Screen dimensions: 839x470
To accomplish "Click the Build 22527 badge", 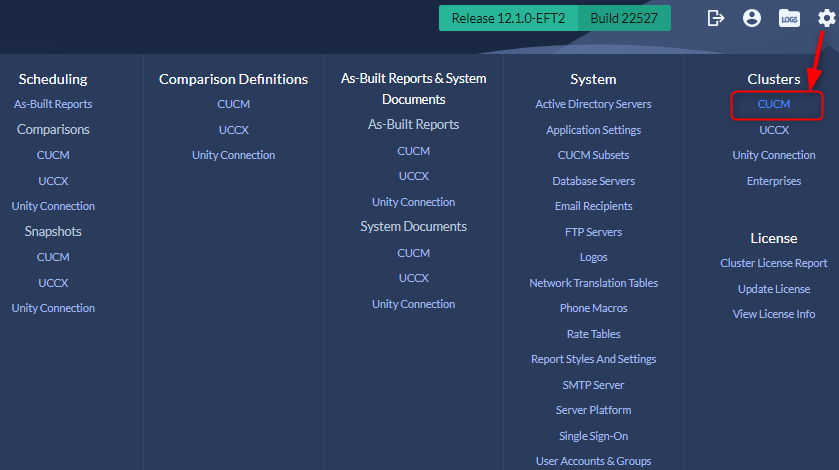I will coord(624,18).
